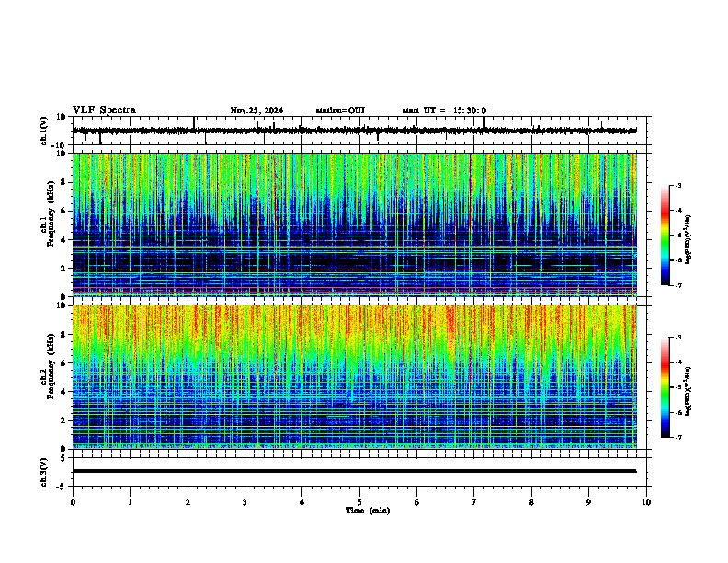
Task: Click the ch.1 voltage waveform trace
Action: (355, 131)
